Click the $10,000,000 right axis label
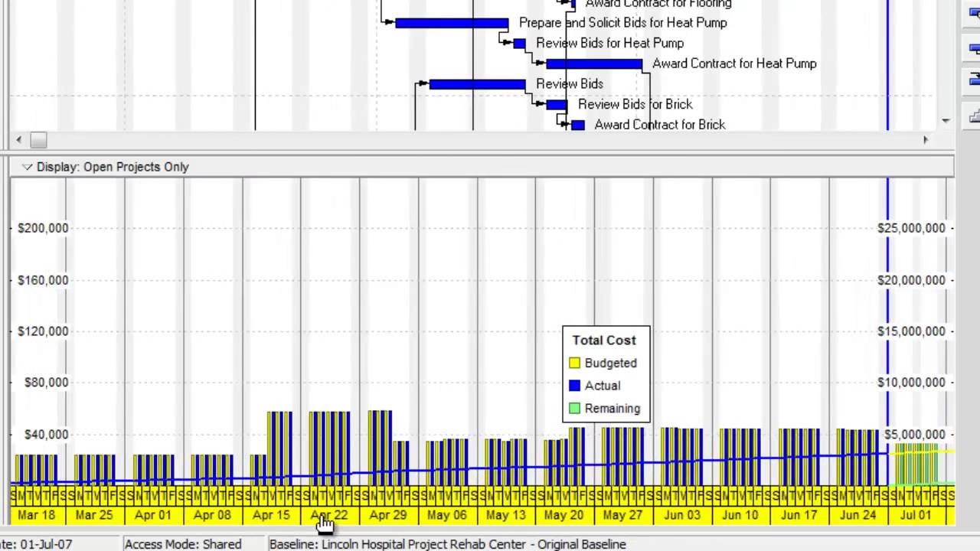 tap(911, 383)
